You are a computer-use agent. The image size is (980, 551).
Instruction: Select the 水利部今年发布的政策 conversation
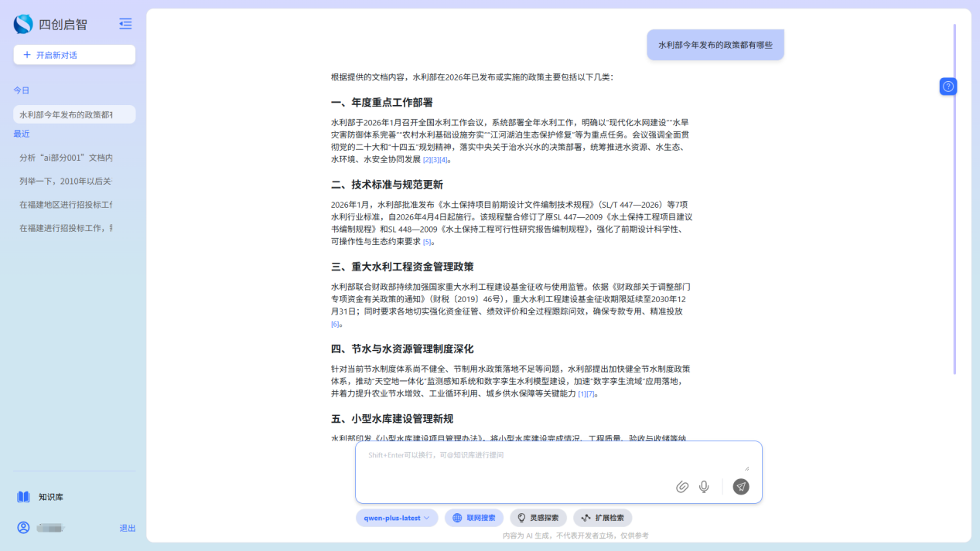[x=73, y=113]
